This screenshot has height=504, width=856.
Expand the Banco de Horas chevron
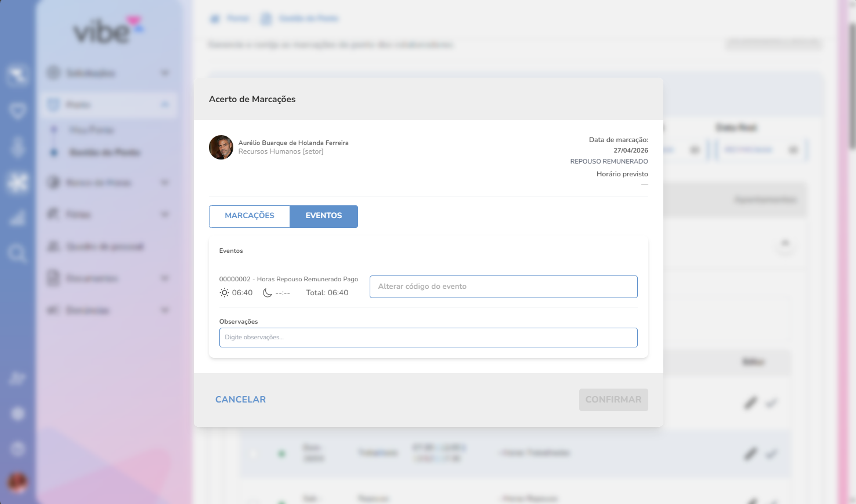(165, 183)
